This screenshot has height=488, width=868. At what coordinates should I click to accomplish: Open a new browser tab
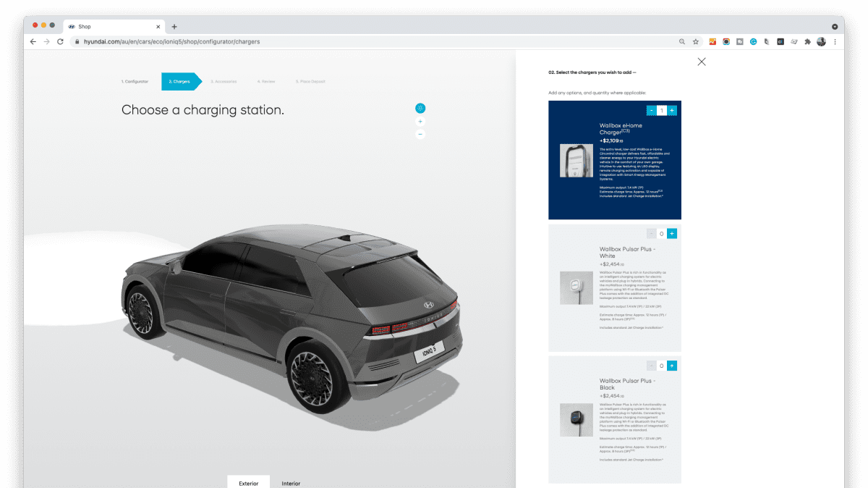[x=174, y=27]
